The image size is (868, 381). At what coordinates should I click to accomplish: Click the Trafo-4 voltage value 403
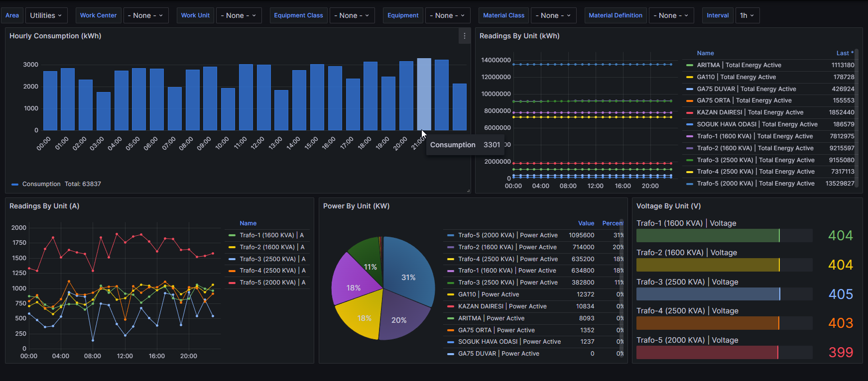(841, 323)
